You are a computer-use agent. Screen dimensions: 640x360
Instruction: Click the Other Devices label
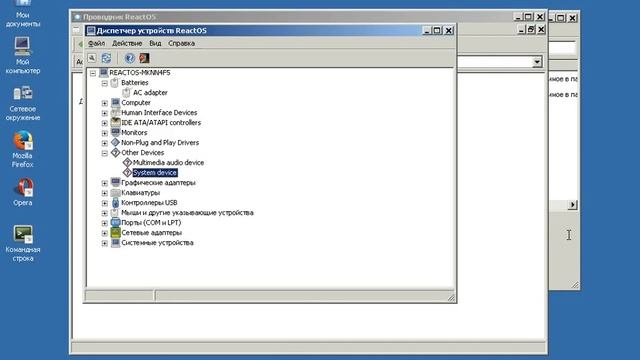click(x=142, y=153)
